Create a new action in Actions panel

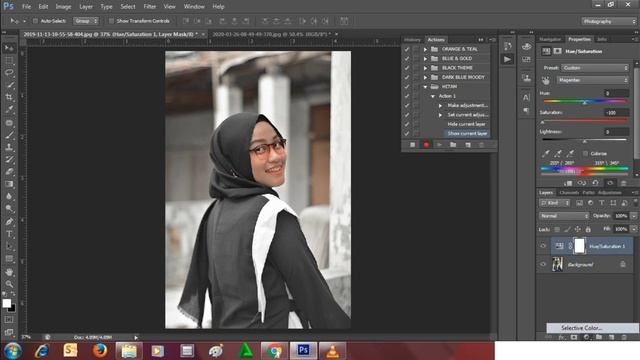pos(468,145)
